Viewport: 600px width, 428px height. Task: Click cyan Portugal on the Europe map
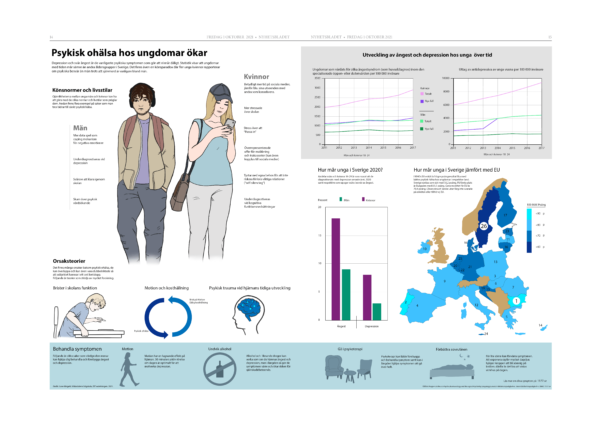coord(407,304)
